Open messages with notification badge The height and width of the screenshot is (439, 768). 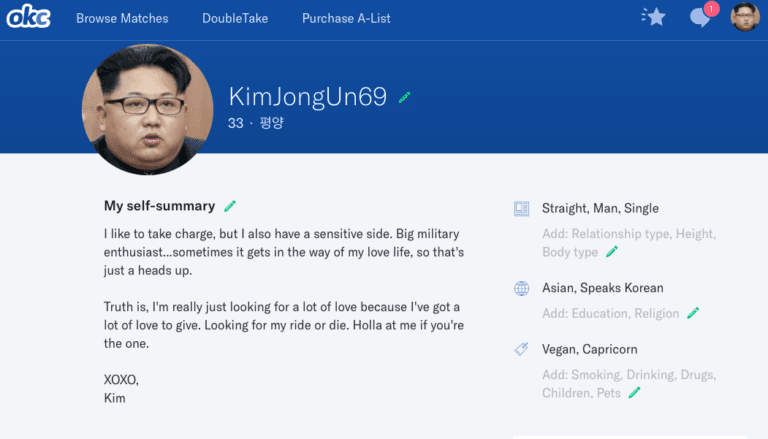(x=701, y=18)
